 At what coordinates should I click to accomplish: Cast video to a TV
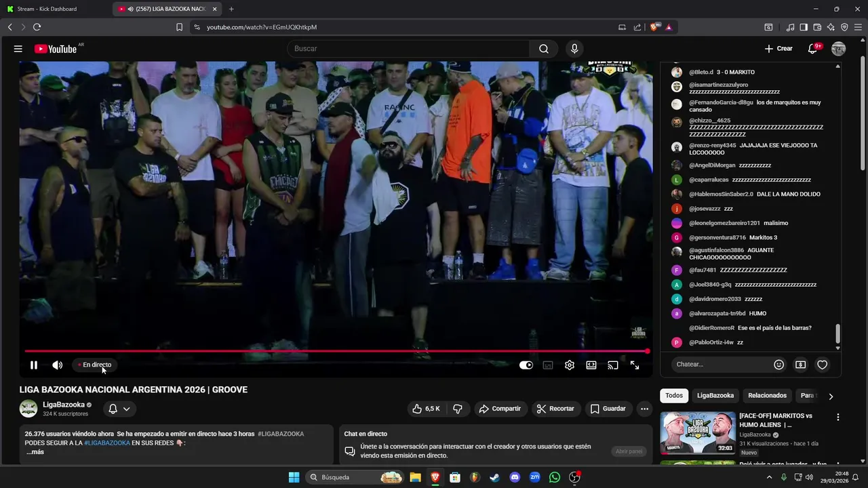tap(613, 365)
